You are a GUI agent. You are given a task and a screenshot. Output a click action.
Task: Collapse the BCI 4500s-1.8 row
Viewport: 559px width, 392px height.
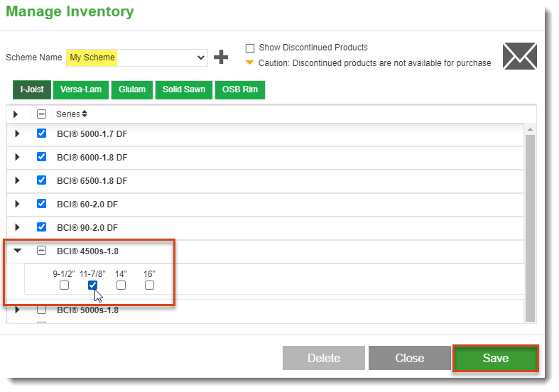point(17,251)
